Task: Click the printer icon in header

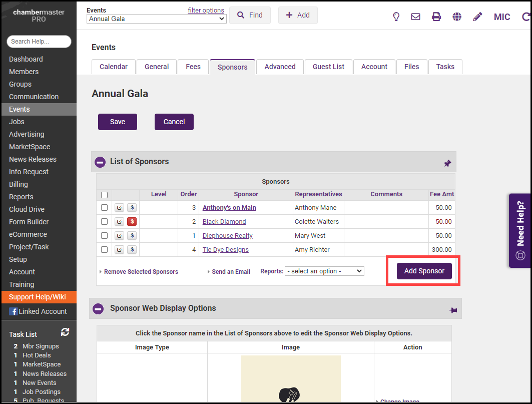Action: click(436, 17)
